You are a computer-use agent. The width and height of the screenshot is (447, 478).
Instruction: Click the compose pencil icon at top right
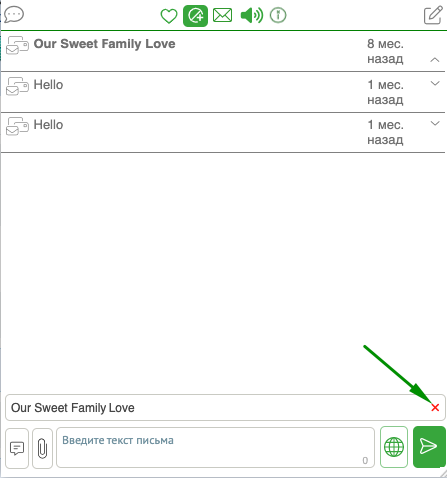pyautogui.click(x=433, y=15)
